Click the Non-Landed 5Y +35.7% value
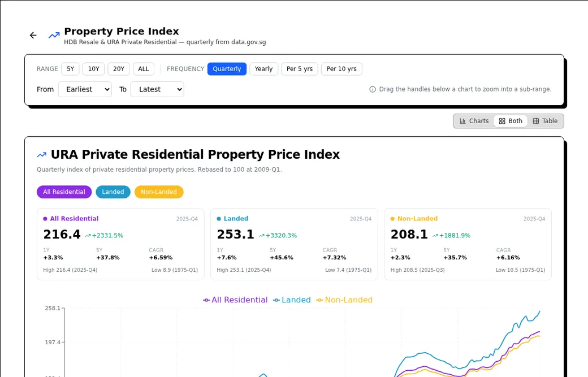The width and height of the screenshot is (588, 377). tap(455, 258)
